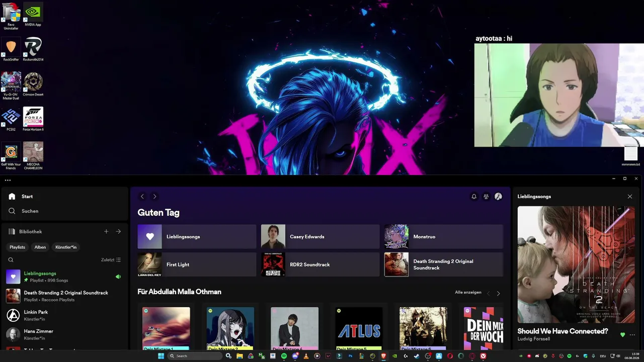Create a new playlist with plus icon
The image size is (644, 362).
tap(106, 232)
